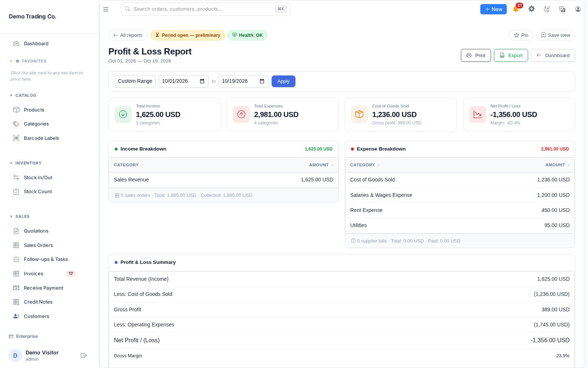
Task: Open the language translate icon
Action: 562,9
